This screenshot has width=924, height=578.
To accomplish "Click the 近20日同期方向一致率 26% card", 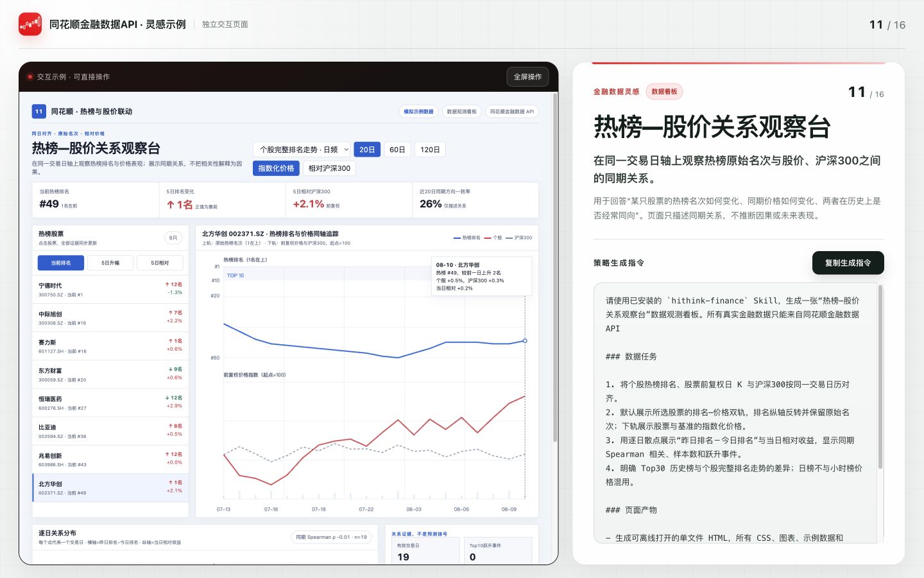I will (475, 200).
